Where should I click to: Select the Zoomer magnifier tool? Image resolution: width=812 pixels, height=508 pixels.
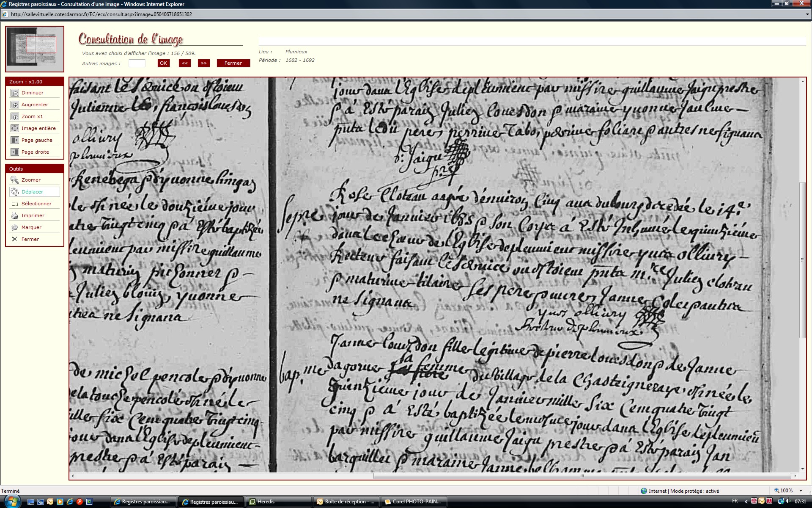tap(15, 180)
